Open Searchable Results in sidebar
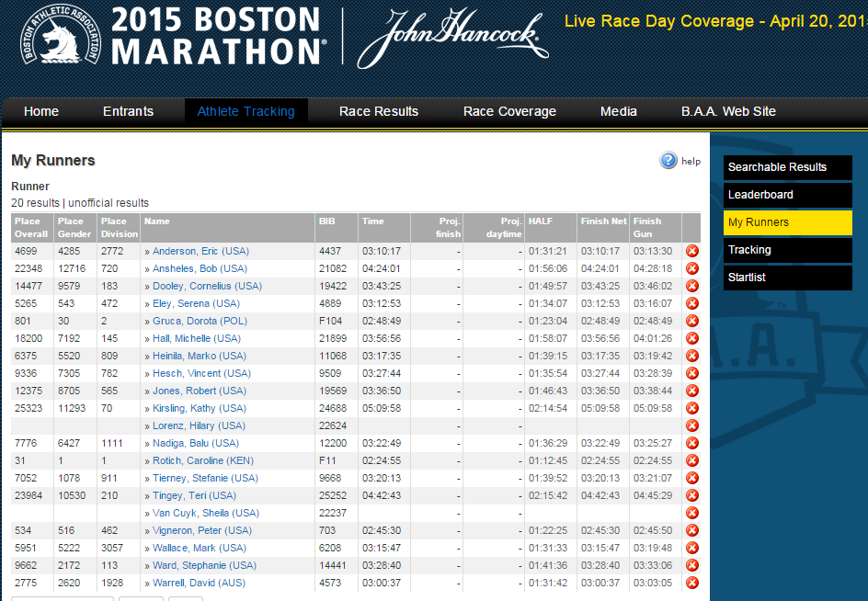Image resolution: width=868 pixels, height=601 pixels. click(787, 167)
